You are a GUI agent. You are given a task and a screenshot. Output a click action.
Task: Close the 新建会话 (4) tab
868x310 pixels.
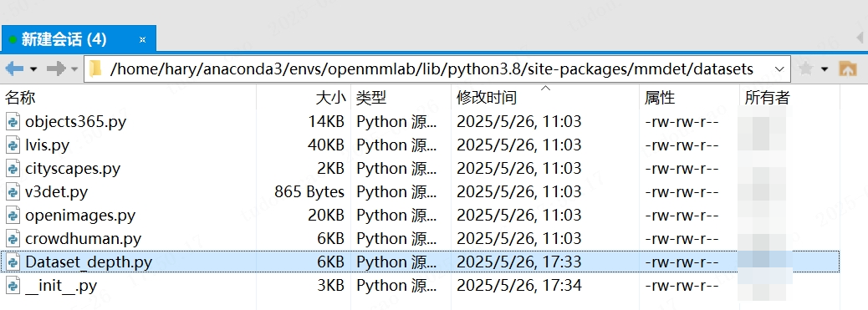coord(142,39)
